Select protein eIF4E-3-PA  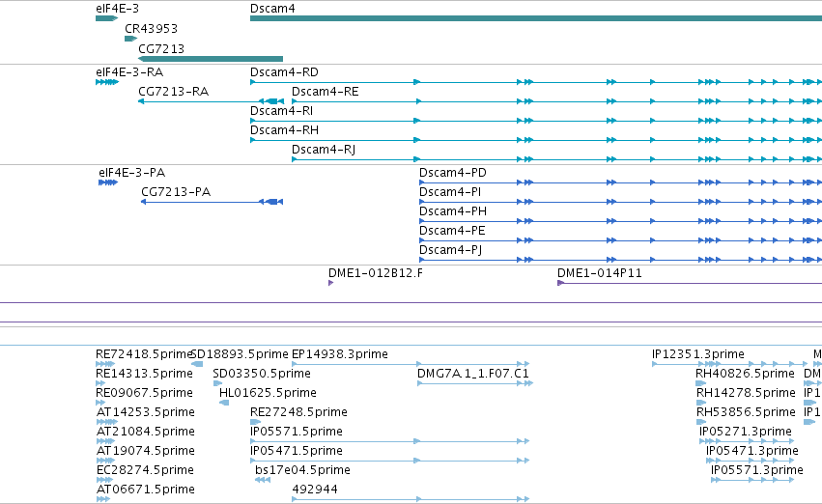pos(131,173)
